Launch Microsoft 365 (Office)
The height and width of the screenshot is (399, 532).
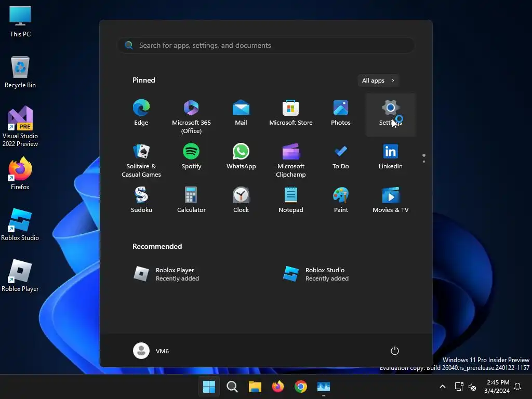(191, 116)
